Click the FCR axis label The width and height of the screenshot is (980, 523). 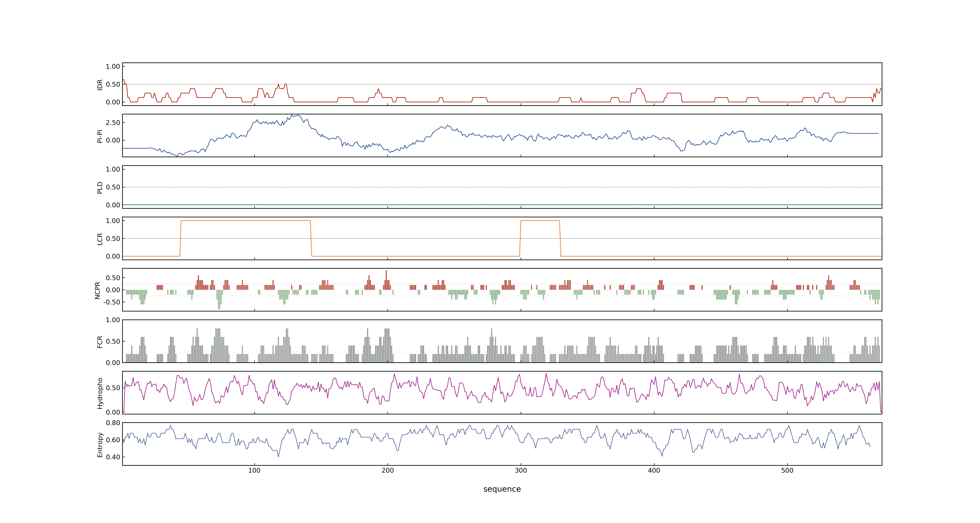100,342
